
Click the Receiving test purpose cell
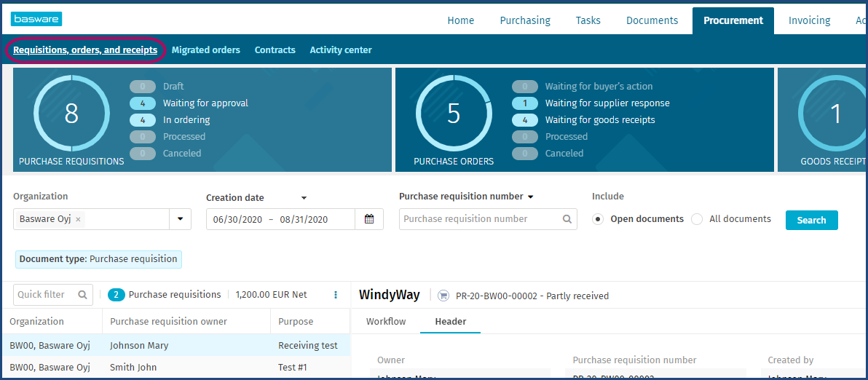(308, 346)
